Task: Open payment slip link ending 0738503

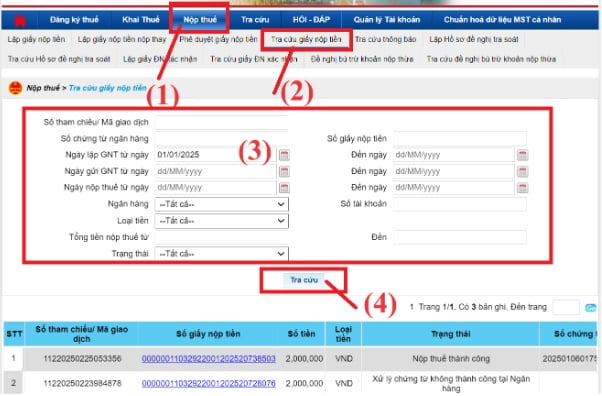Action: point(208,359)
